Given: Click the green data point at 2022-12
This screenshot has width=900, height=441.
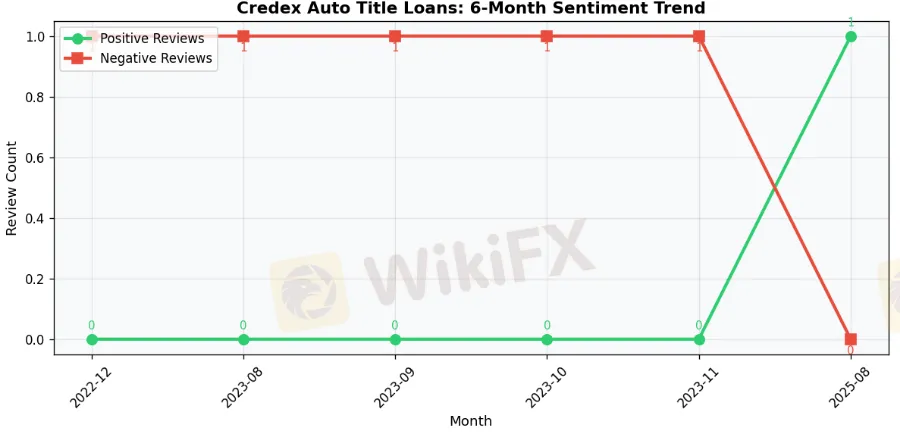Looking at the screenshot, I should pyautogui.click(x=92, y=340).
